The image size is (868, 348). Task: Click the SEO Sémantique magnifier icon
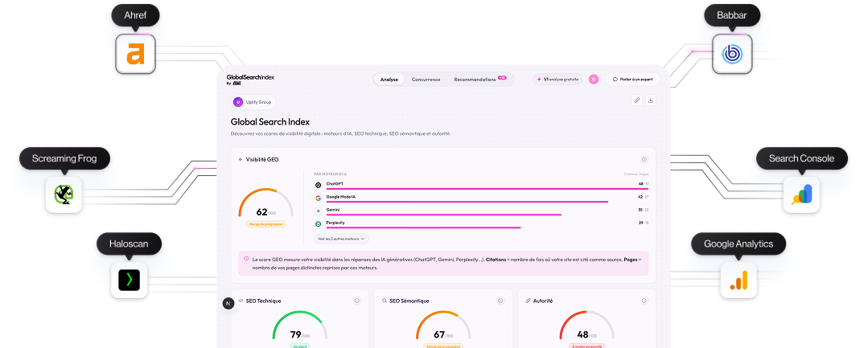(x=385, y=301)
